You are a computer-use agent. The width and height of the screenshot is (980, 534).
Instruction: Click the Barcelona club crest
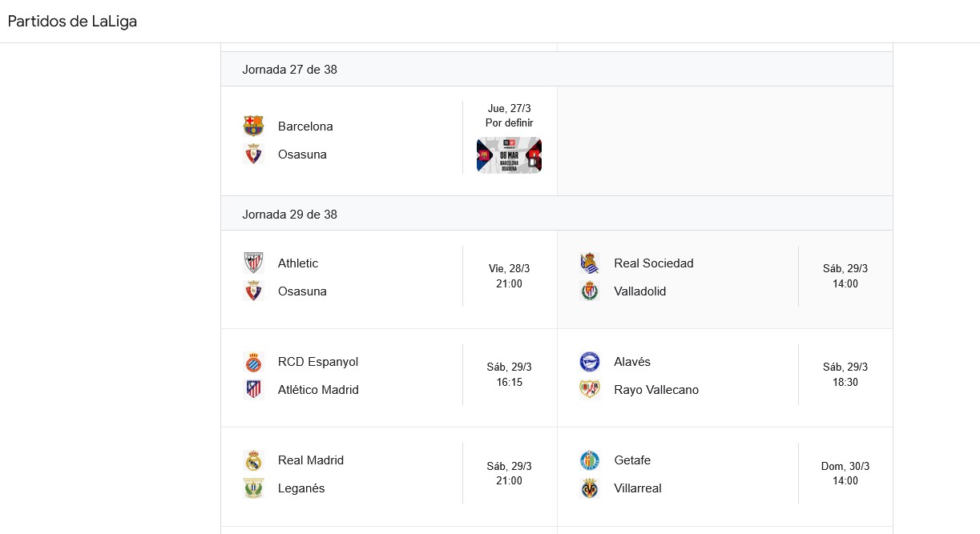pos(253,126)
